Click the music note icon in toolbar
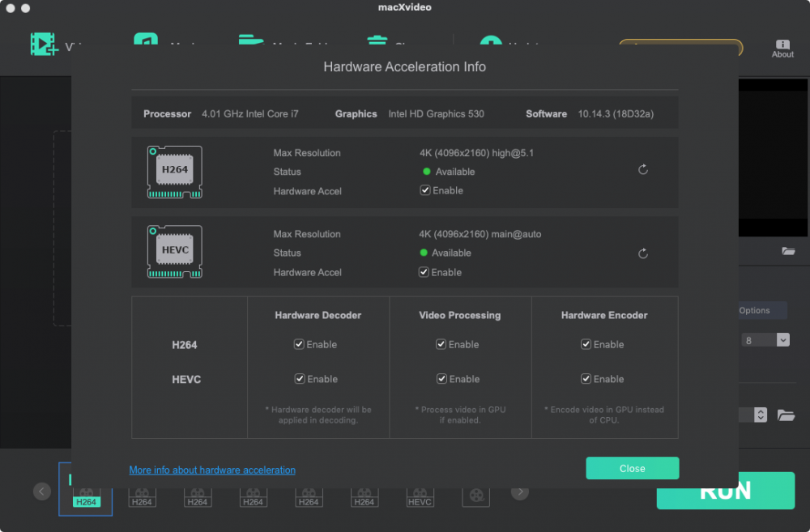Image resolution: width=810 pixels, height=532 pixels. [x=146, y=39]
